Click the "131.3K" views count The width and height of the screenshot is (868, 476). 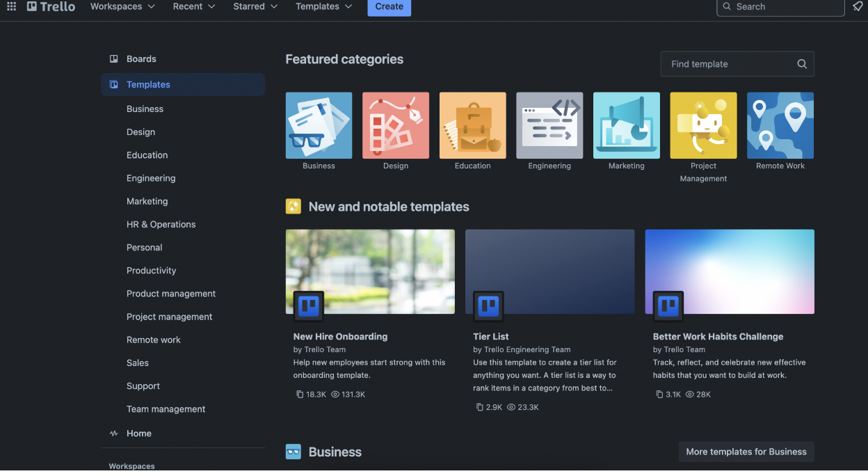(x=353, y=395)
